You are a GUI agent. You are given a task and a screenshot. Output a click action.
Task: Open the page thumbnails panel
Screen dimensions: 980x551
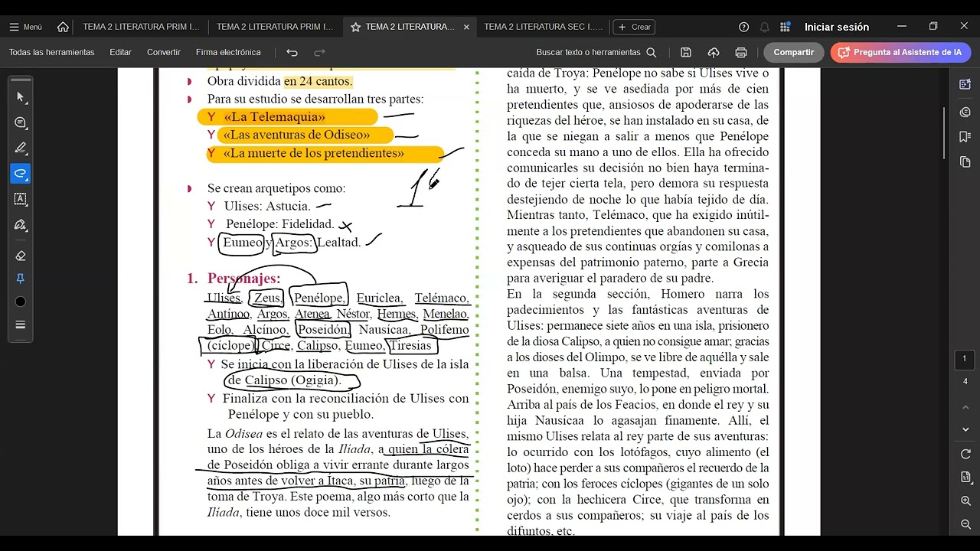(x=965, y=161)
